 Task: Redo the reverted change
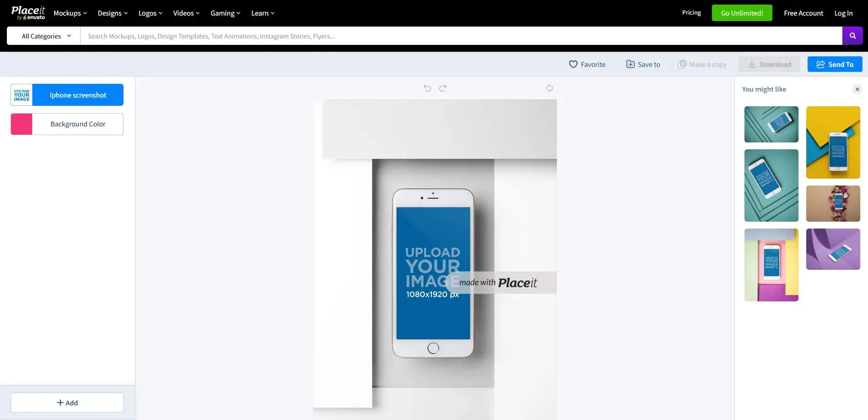coord(442,88)
